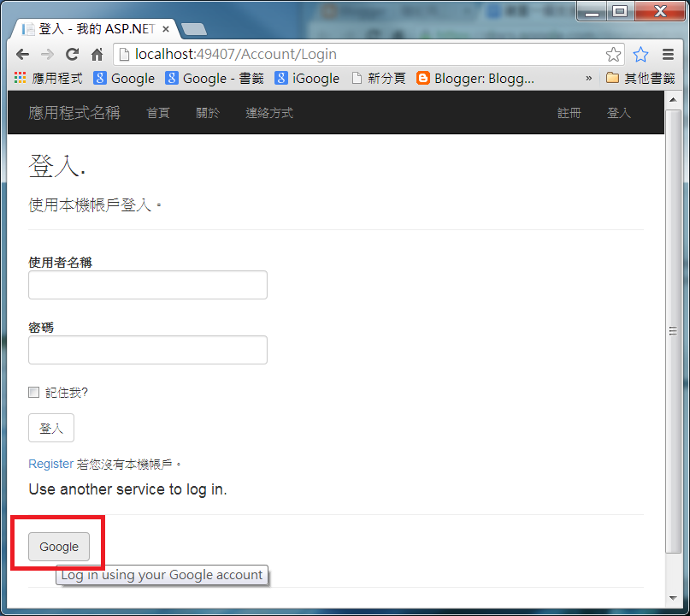
Task: Open the Google bookmark
Action: (x=124, y=79)
